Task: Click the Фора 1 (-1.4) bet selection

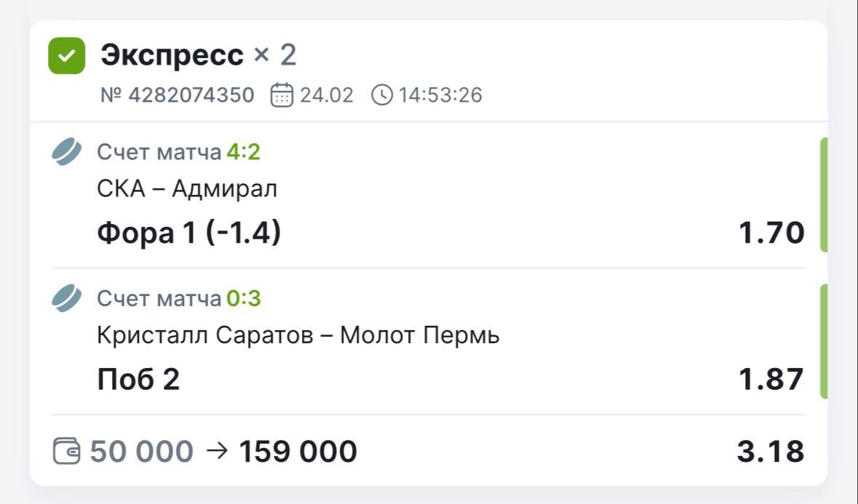Action: click(188, 233)
